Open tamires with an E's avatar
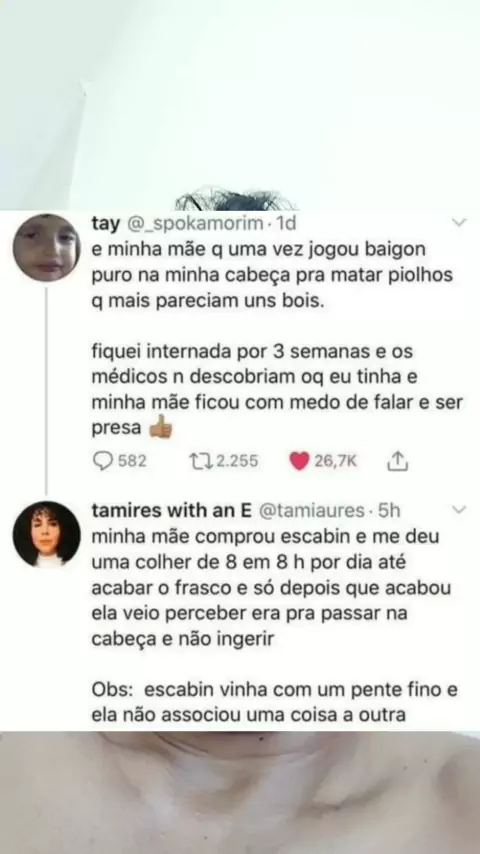This screenshot has height=854, width=480. click(x=46, y=535)
